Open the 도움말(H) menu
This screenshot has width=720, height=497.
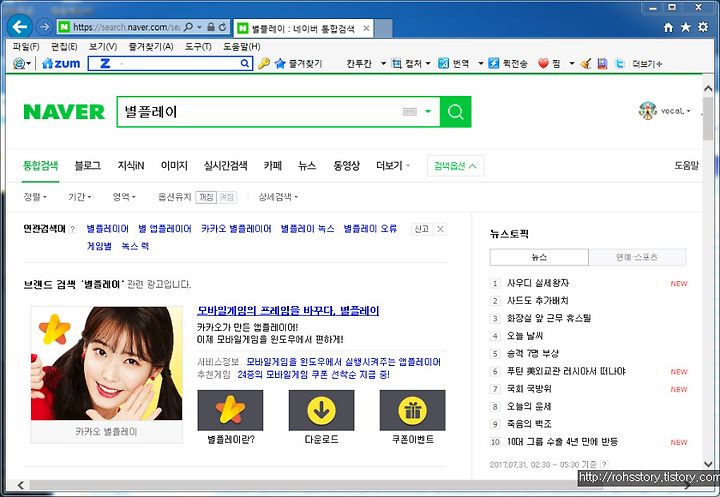click(242, 46)
